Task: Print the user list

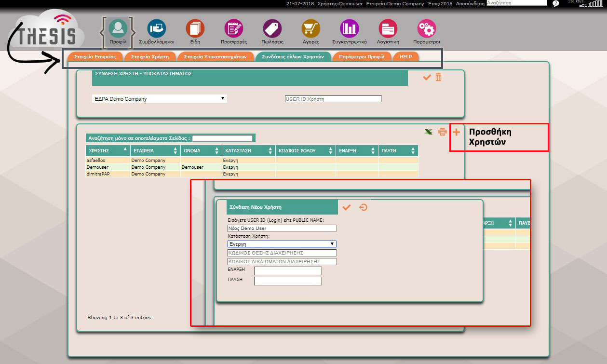Action: (x=442, y=132)
